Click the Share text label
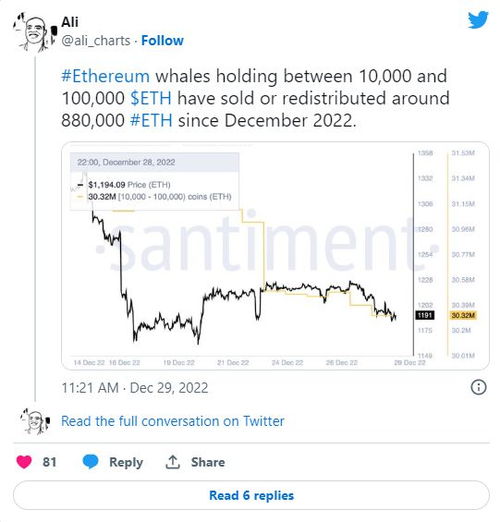Image resolution: width=500 pixels, height=522 pixels. point(208,462)
